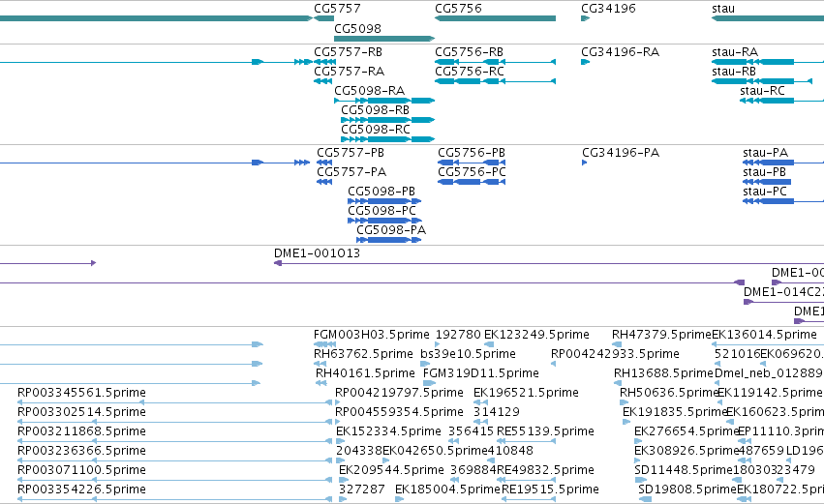Select protein stau-PA

point(765,153)
